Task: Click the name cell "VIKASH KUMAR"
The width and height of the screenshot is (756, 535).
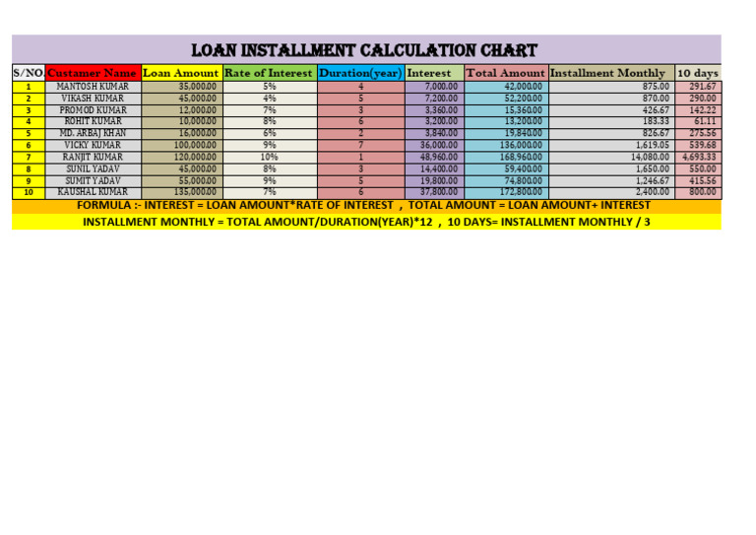Action: click(94, 99)
